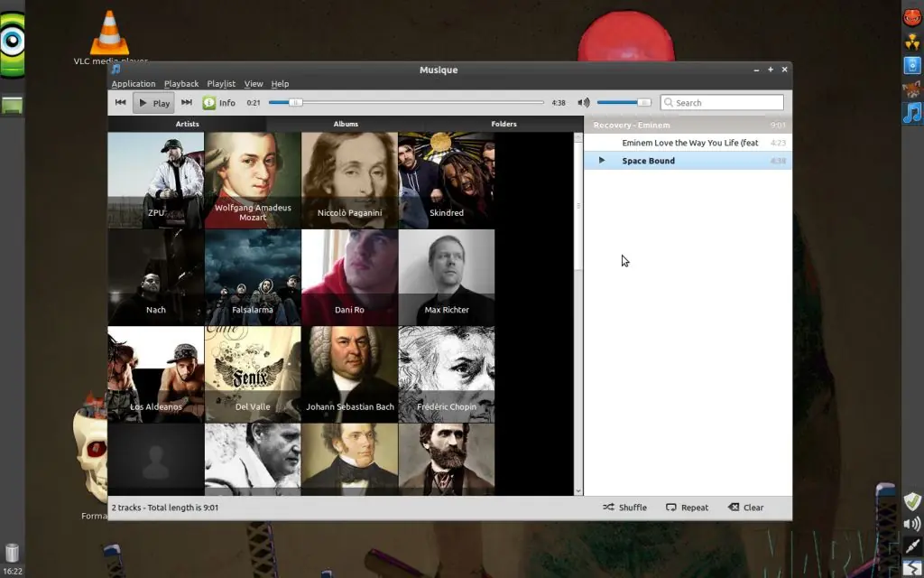The width and height of the screenshot is (924, 578).
Task: Switch to the Folders tab
Action: tap(504, 124)
